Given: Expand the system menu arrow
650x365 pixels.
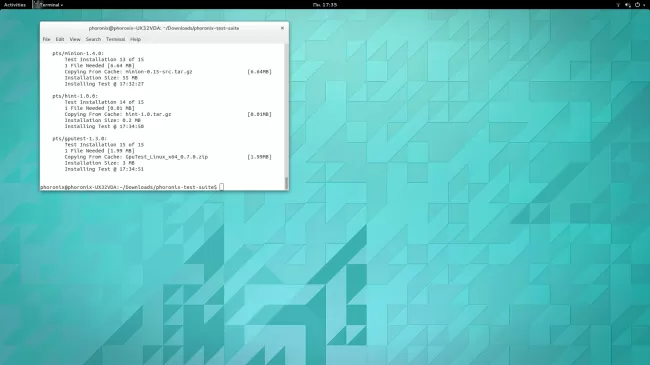Looking at the screenshot, I should point(644,5).
